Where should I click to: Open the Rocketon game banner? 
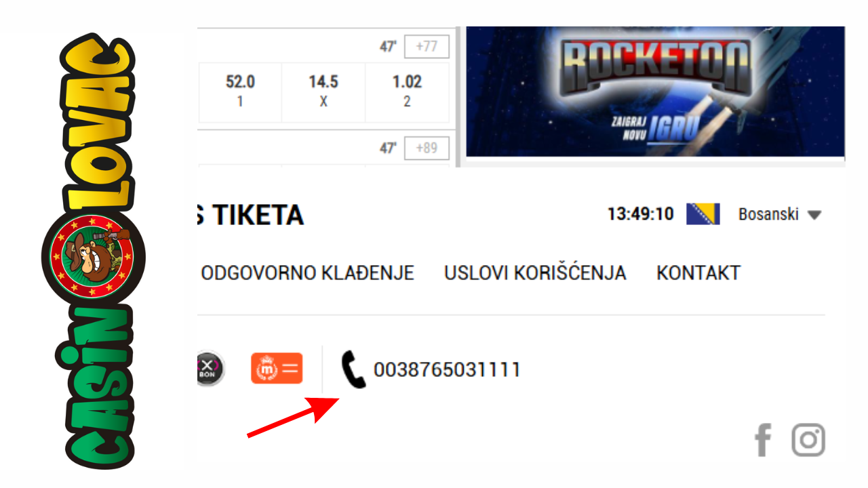point(655,91)
